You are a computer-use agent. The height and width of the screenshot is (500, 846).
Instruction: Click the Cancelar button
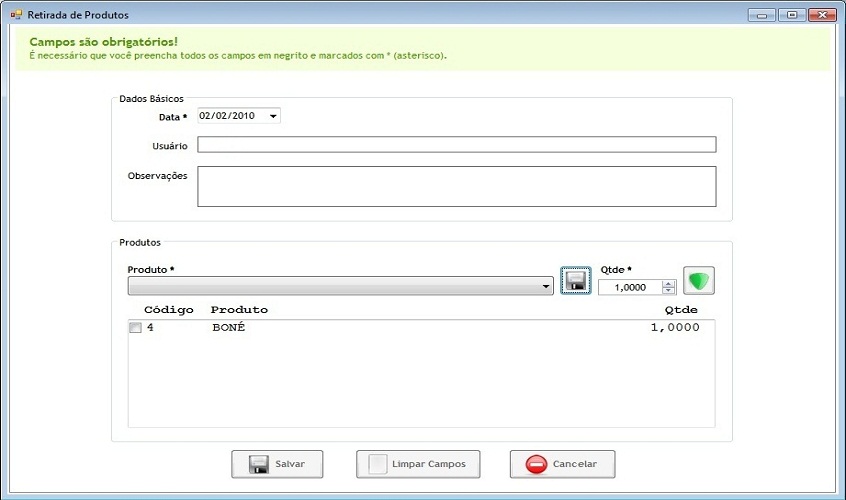(x=562, y=464)
